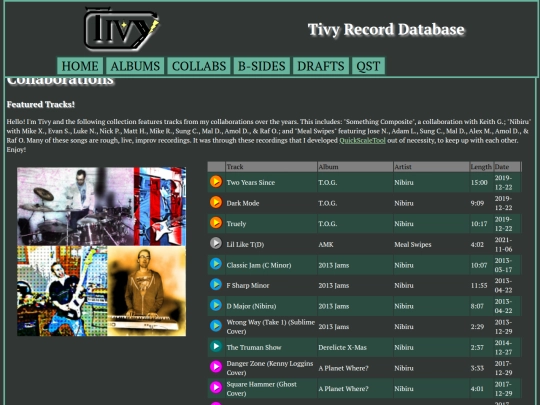This screenshot has width=540, height=405.
Task: Play the track Lil Like T(D)
Action: 216,243
